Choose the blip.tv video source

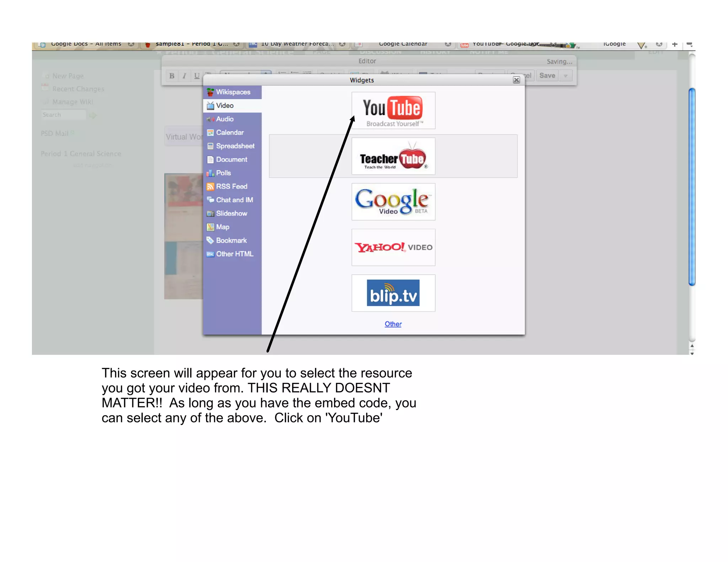(x=393, y=293)
